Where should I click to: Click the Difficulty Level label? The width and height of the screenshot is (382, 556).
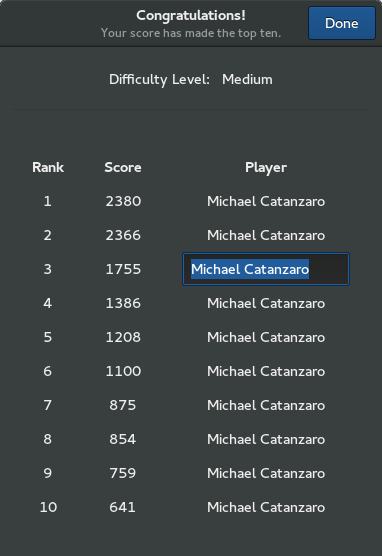coord(159,79)
